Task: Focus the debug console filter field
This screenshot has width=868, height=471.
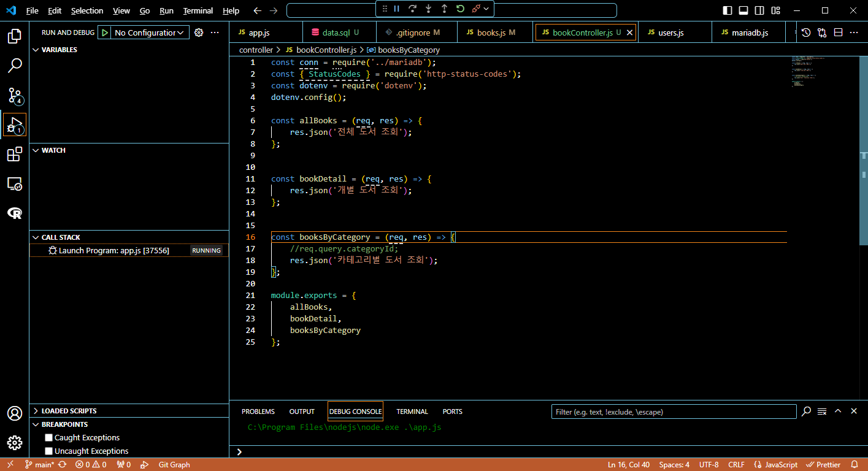Action: coord(674,412)
